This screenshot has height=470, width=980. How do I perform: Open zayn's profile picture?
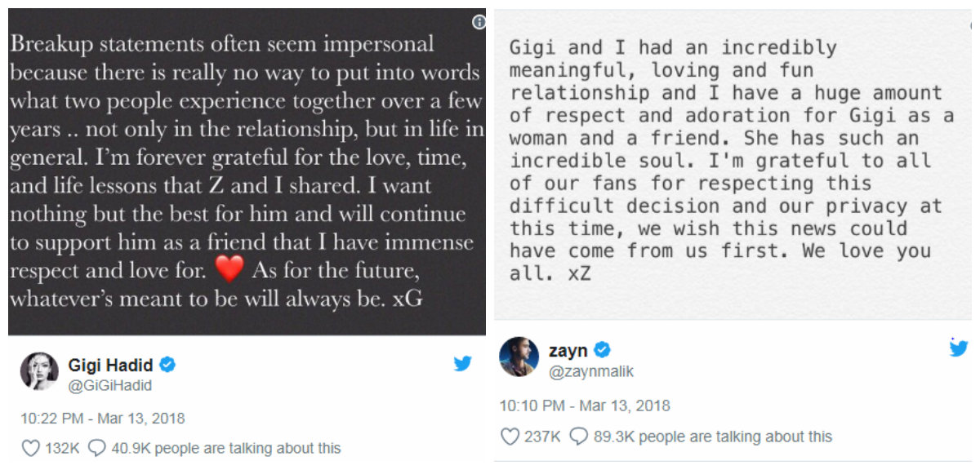(x=519, y=357)
